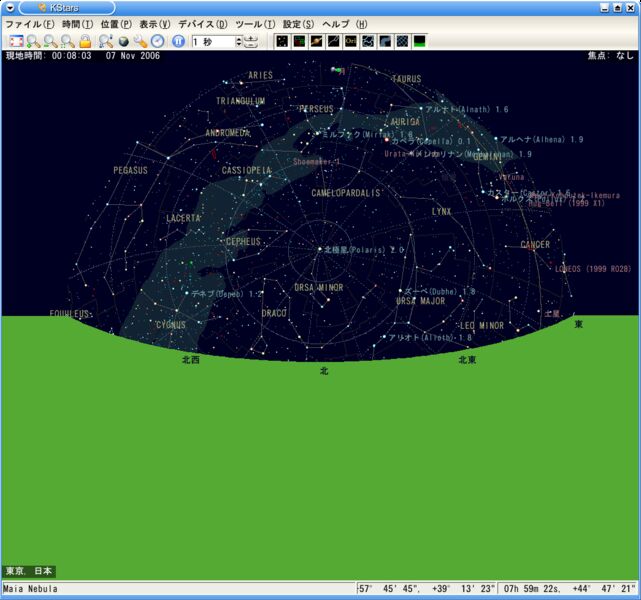Screen dimensions: 641x600
Task: Click the time step spin arrows
Action: click(238, 41)
